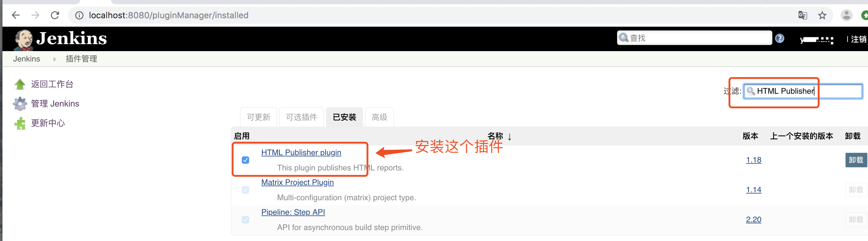This screenshot has width=868, height=241.
Task: Go back using the browser back arrow
Action: coord(16,15)
